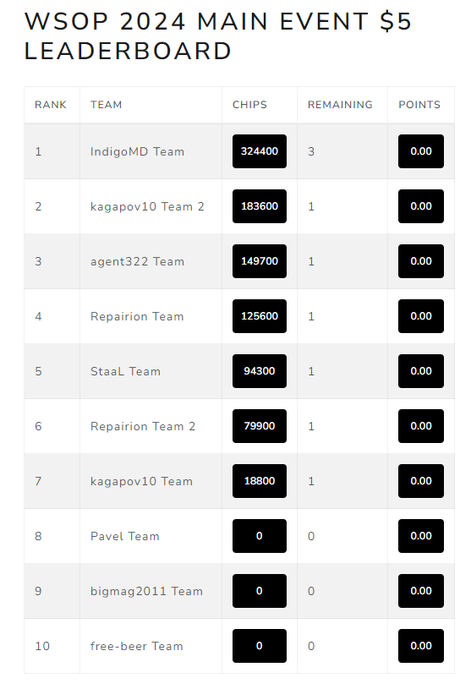Image resolution: width=471 pixels, height=700 pixels.
Task: Click the 18800 chips badge
Action: point(259,481)
